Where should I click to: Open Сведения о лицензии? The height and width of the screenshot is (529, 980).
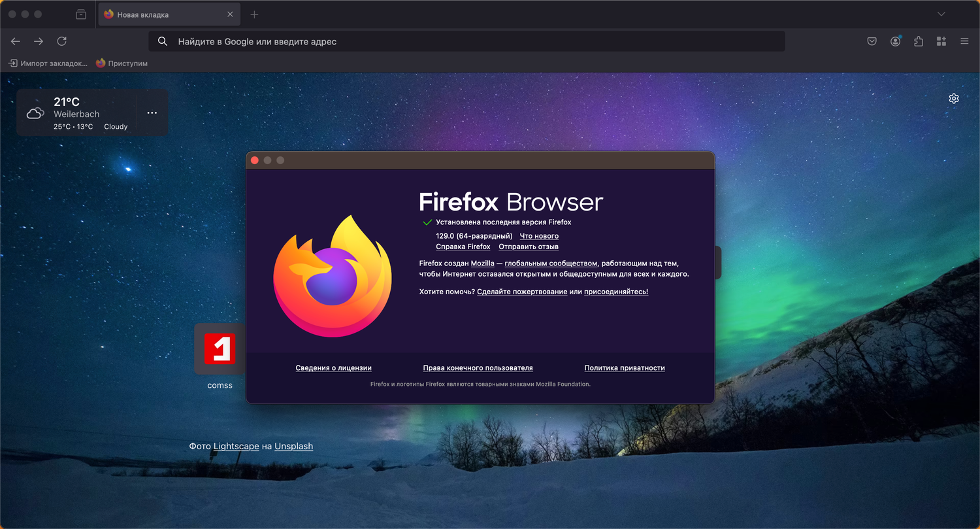(333, 368)
